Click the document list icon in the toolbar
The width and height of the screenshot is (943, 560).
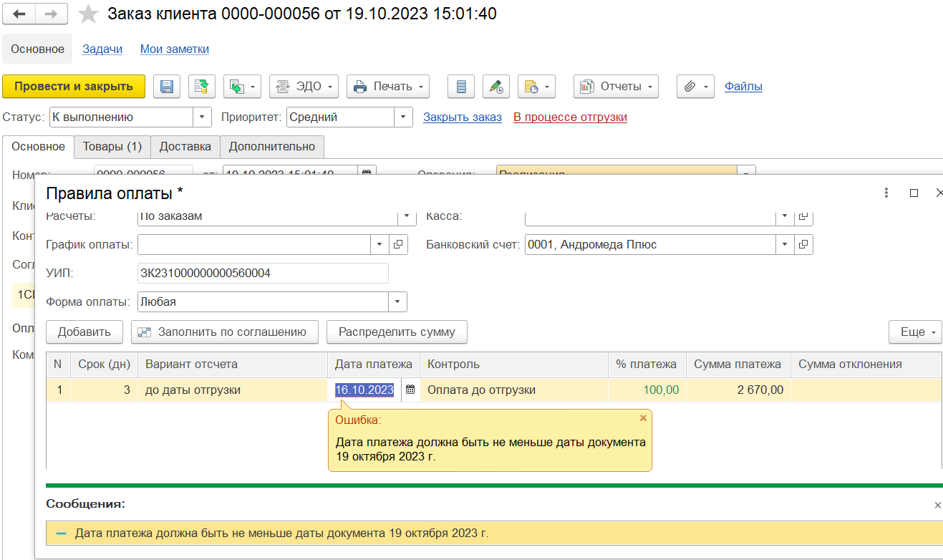pyautogui.click(x=461, y=87)
